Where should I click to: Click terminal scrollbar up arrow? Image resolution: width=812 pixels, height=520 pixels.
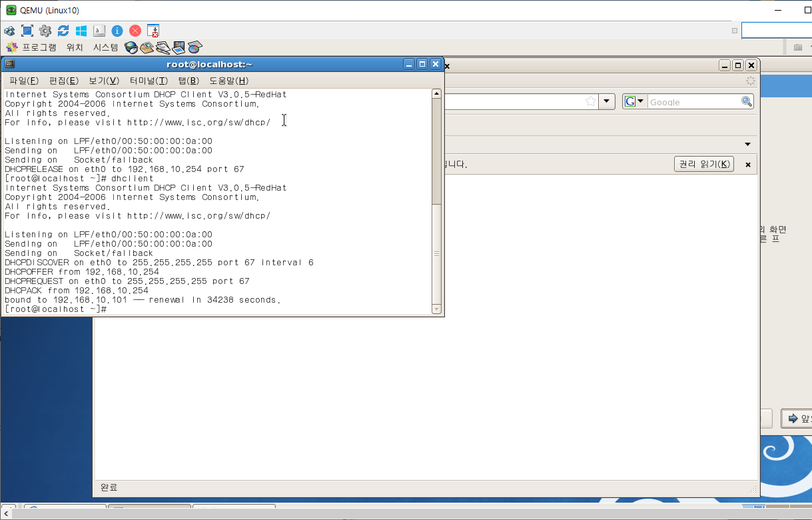tap(437, 94)
